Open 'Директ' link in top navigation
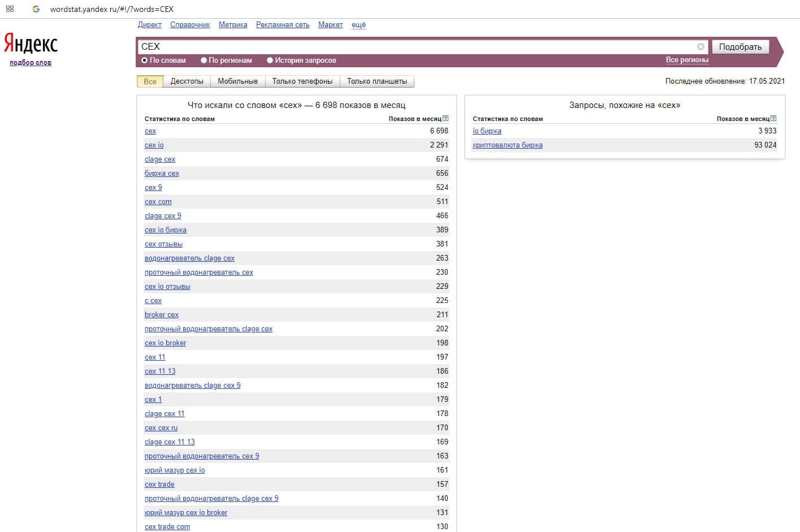This screenshot has height=532, width=800. pyautogui.click(x=149, y=25)
